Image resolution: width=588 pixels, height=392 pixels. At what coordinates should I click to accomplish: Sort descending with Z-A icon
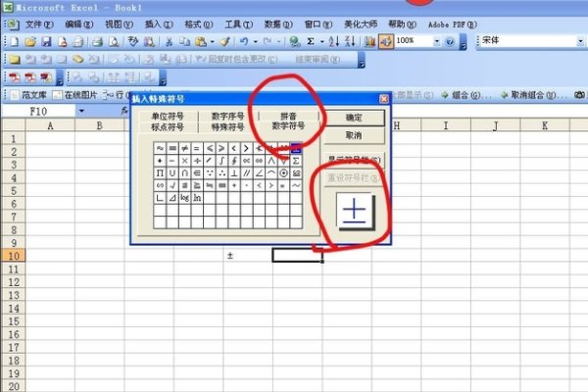pyautogui.click(x=350, y=41)
